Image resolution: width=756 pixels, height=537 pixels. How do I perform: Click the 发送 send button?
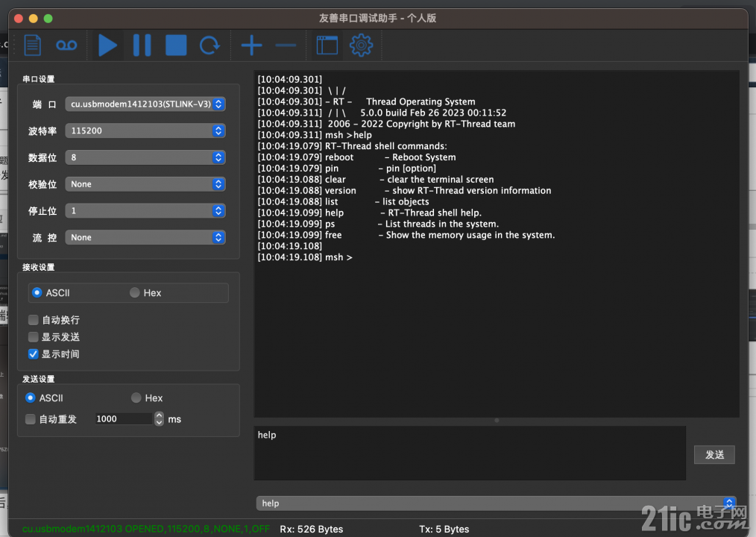(x=714, y=454)
